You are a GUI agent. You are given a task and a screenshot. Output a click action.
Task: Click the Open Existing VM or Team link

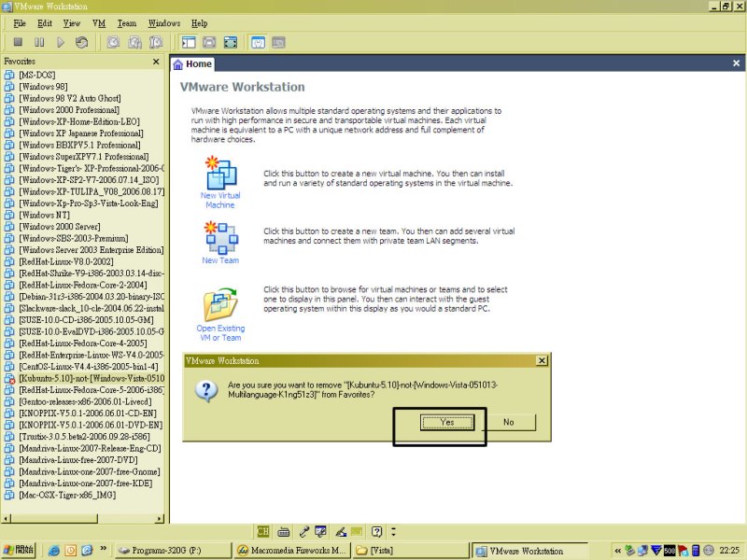coord(220,333)
